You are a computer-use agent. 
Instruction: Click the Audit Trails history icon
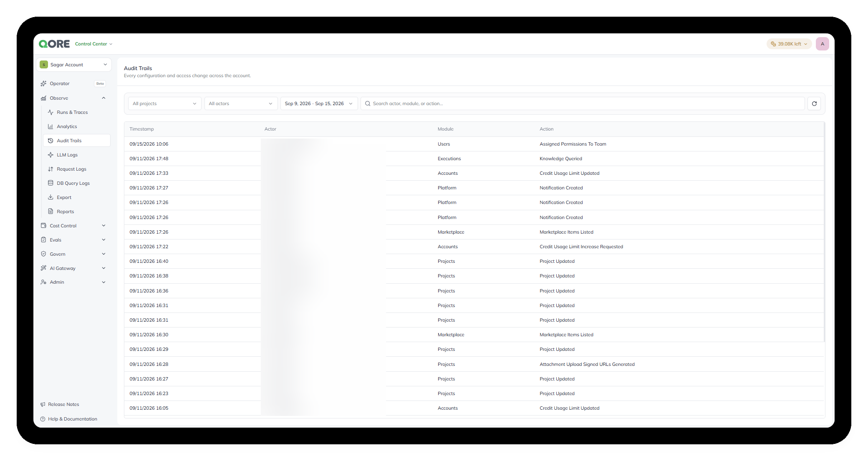tap(50, 141)
